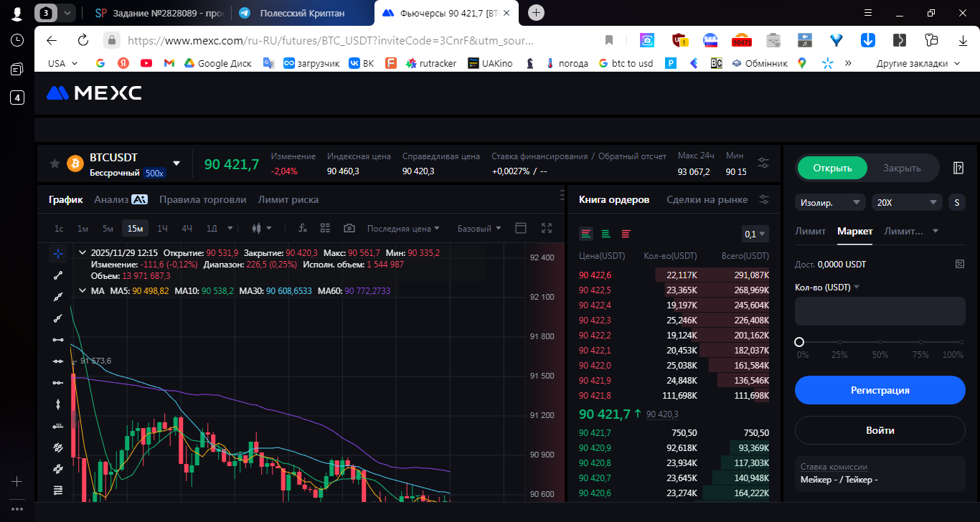980x522 pixels.
Task: Open Изолир. margin mode dropdown
Action: (830, 202)
